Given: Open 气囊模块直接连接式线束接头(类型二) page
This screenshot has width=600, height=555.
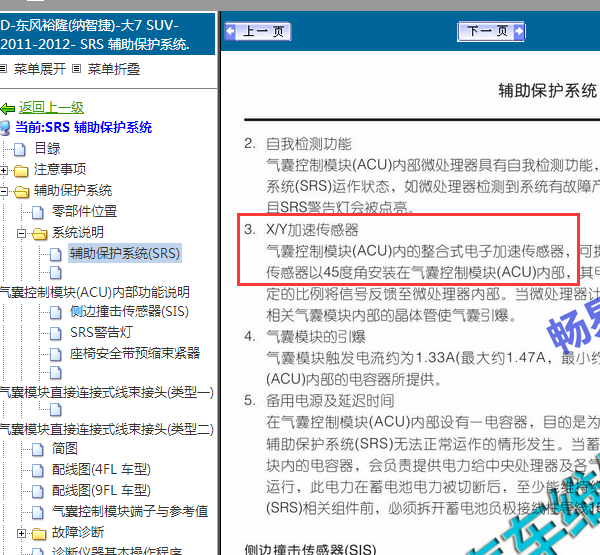Looking at the screenshot, I should [x=107, y=429].
